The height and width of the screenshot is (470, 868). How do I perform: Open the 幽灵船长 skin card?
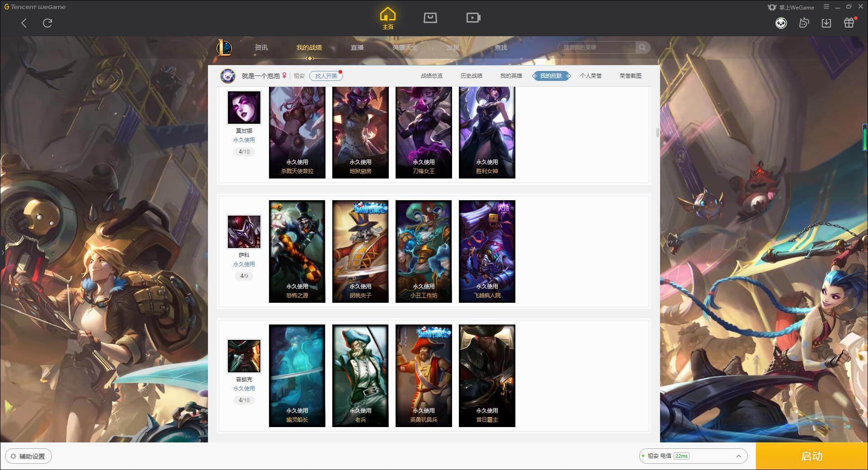pyautogui.click(x=297, y=376)
